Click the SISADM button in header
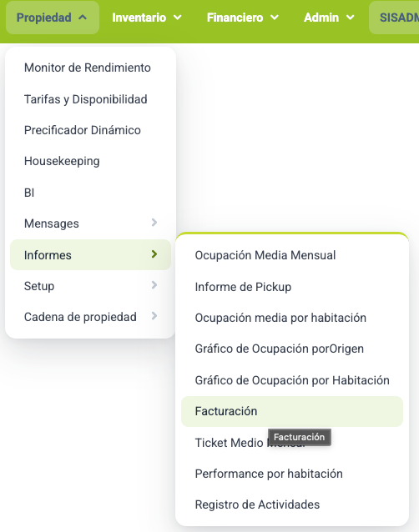This screenshot has height=532, width=419. point(395,18)
